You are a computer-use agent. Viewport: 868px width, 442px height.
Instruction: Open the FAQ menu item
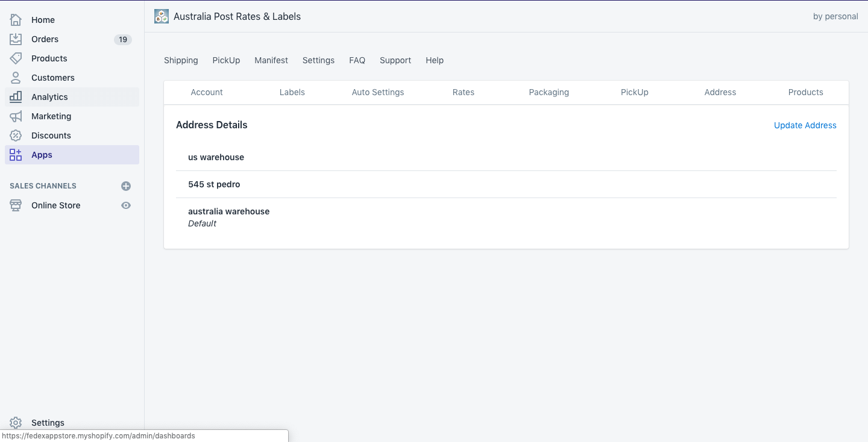(x=357, y=60)
